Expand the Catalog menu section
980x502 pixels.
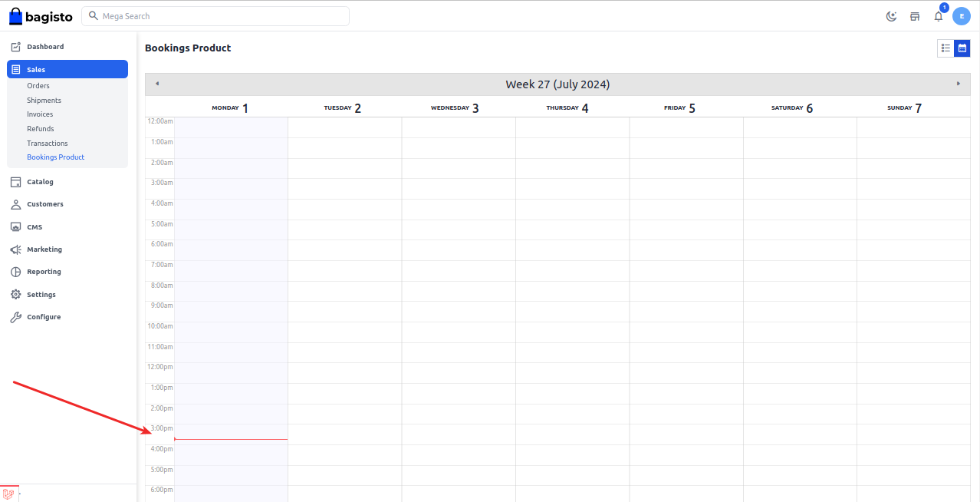(x=40, y=182)
